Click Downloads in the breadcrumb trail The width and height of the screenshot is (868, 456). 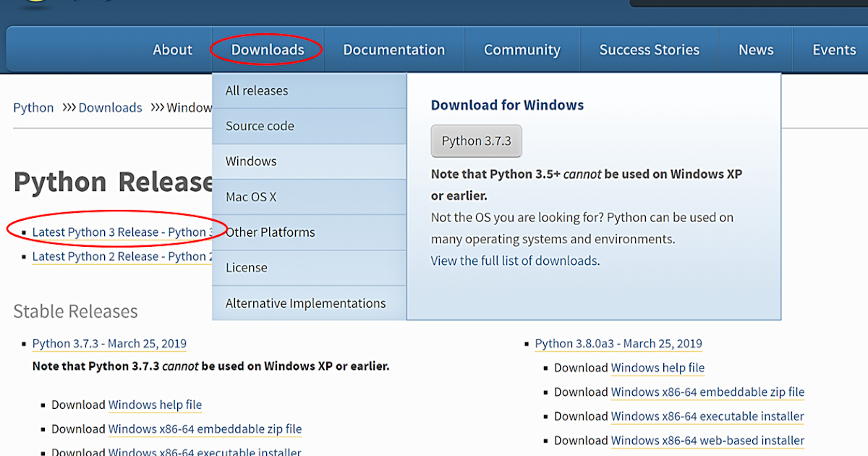point(110,107)
